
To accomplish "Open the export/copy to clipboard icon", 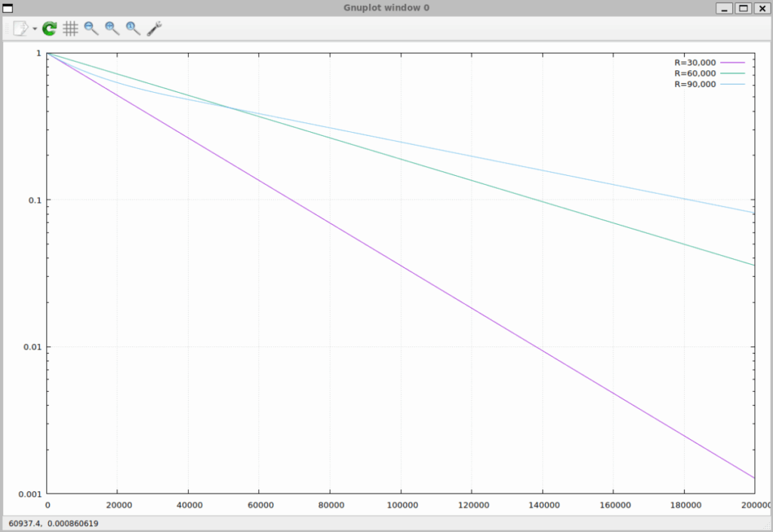I will tap(20, 29).
